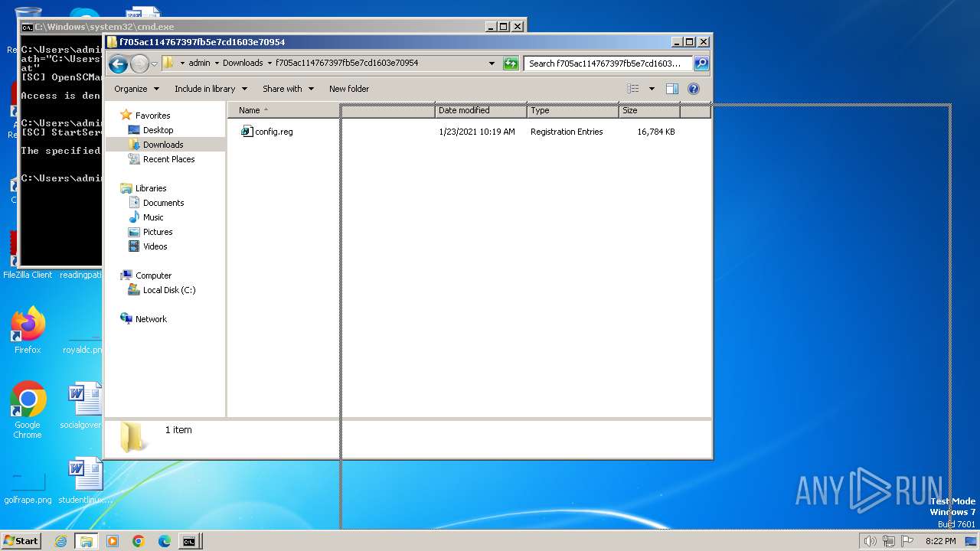
Task: Click Libraries in navigation pane
Action: (x=151, y=188)
